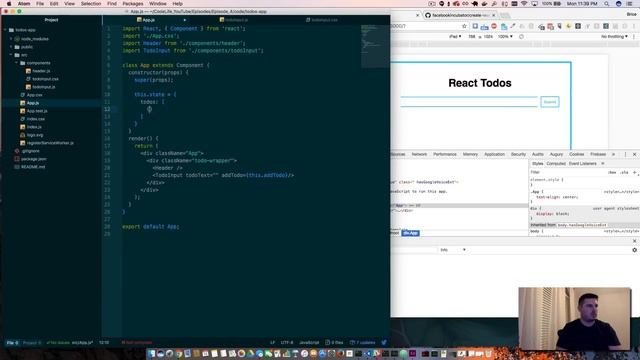This screenshot has width=640, height=360.
Task: Bookmark page with the star icon
Action: point(464,26)
